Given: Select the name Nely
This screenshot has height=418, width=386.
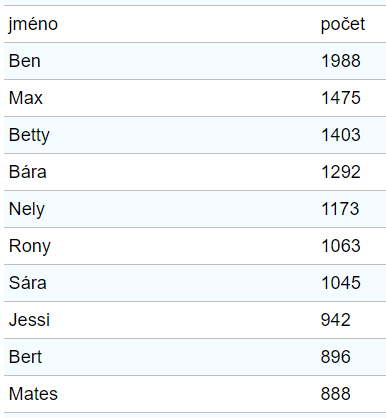Looking at the screenshot, I should coord(27,209).
